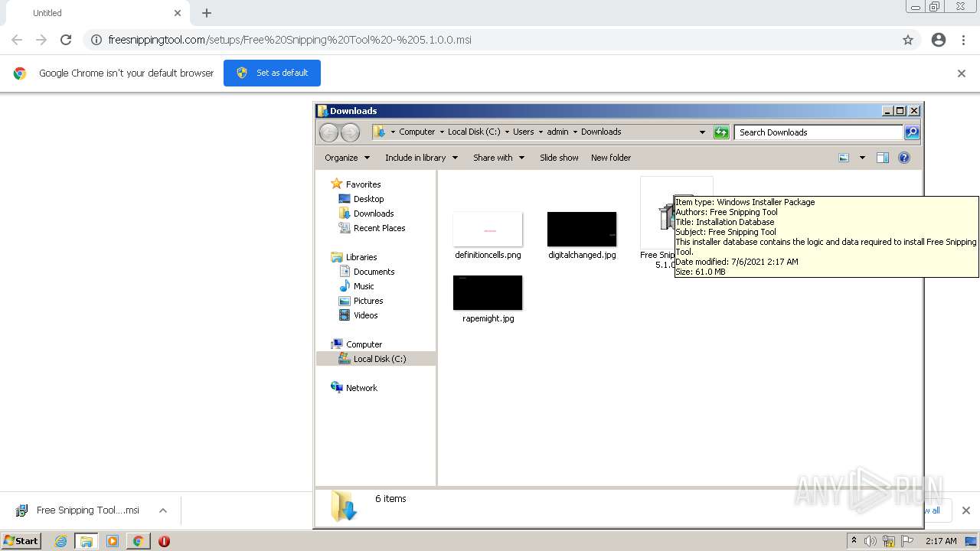The image size is (980, 551).
Task: Open Desktop in the navigation pane
Action: pos(368,199)
